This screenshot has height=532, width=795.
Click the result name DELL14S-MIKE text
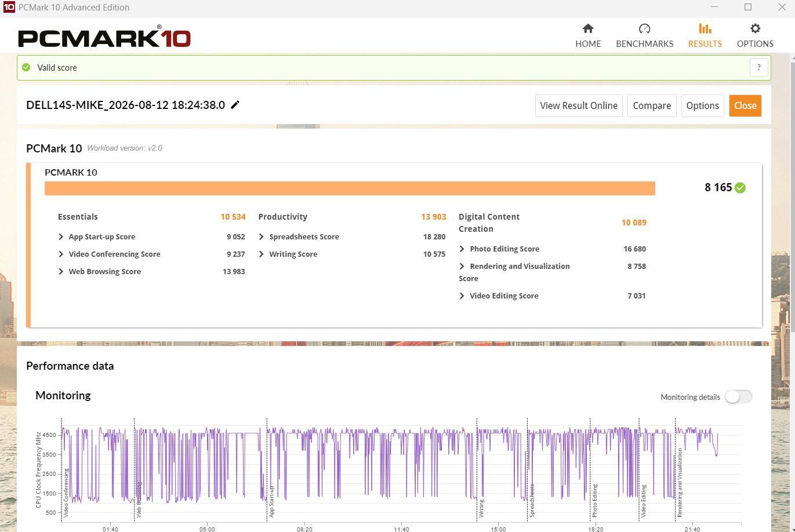(x=125, y=105)
